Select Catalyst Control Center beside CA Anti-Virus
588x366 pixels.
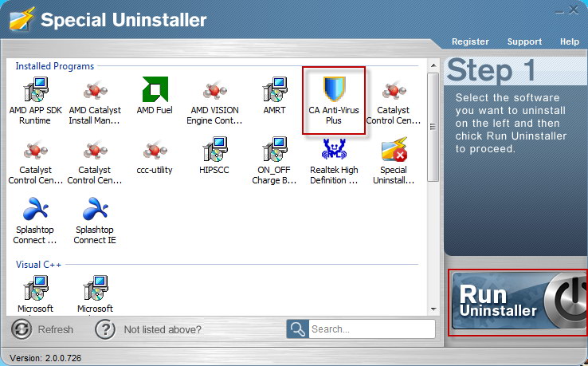[x=394, y=90]
